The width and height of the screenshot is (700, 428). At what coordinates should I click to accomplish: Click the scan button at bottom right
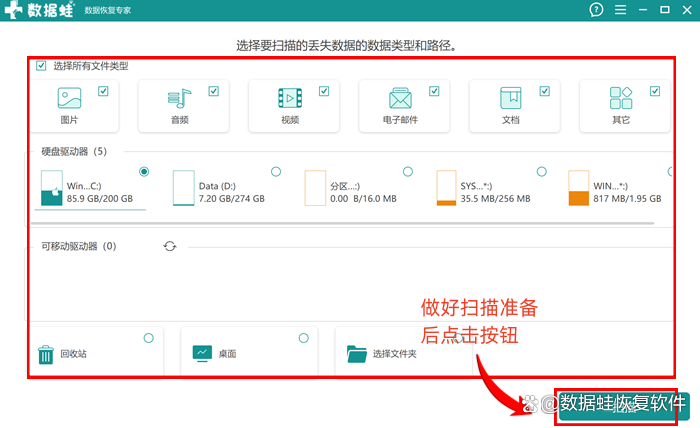tap(617, 403)
